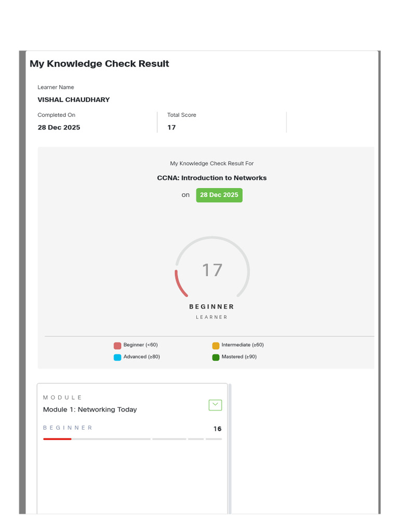
Task: Click the BEGINNER label below the score gauge
Action: (x=212, y=307)
